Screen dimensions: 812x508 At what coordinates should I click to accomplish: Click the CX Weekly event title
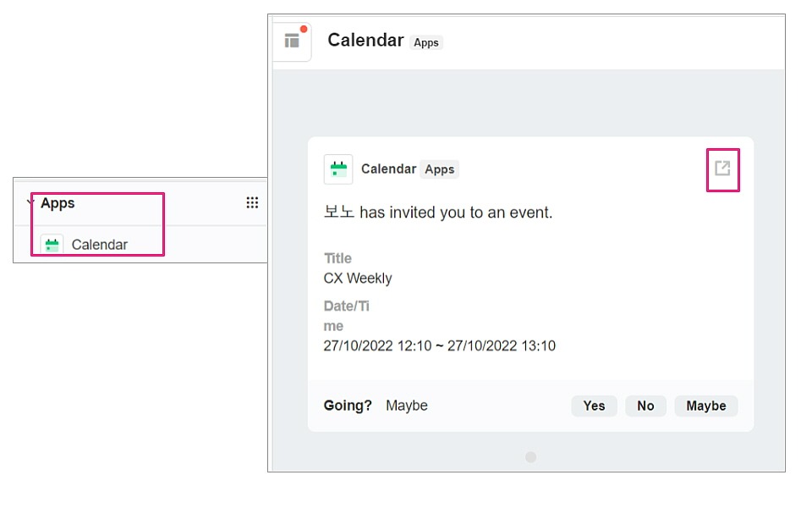coord(358,278)
